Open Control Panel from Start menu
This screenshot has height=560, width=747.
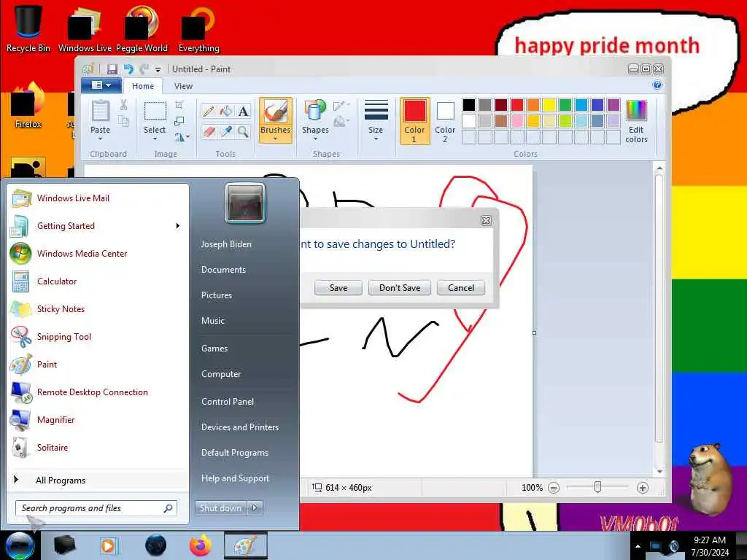228,402
